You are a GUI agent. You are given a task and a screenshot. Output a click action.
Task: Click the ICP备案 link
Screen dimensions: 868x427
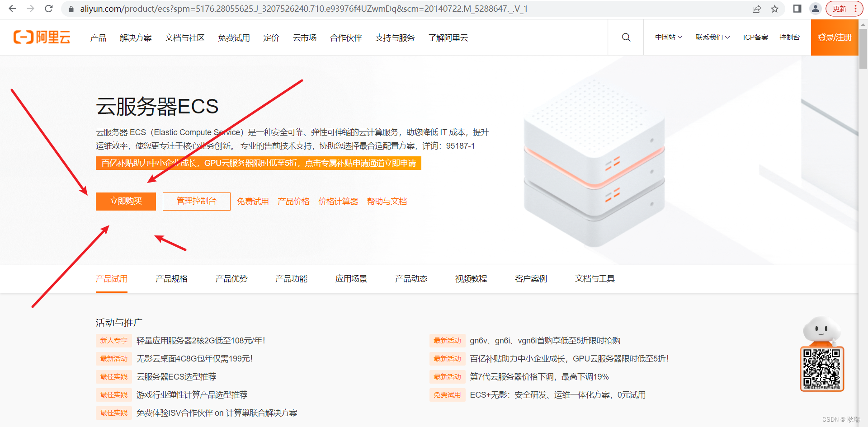[755, 37]
